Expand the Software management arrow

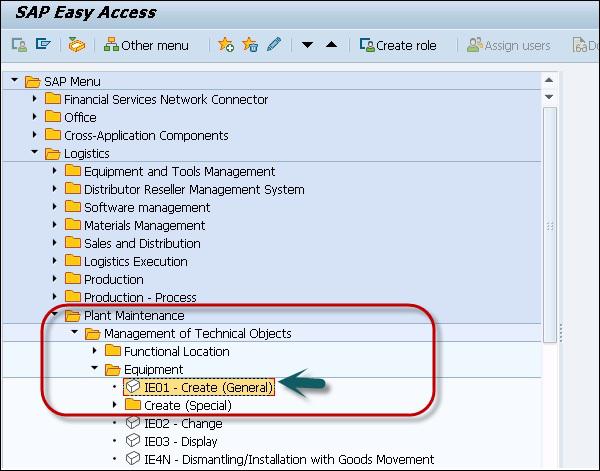55,206
